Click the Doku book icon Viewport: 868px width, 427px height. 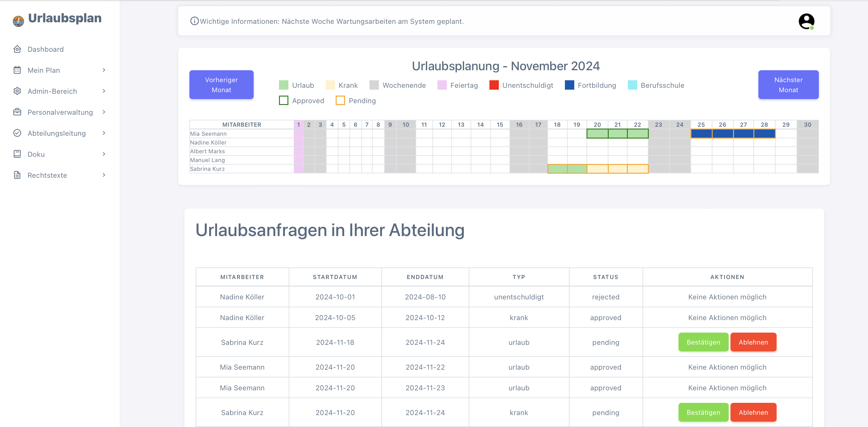(x=17, y=154)
